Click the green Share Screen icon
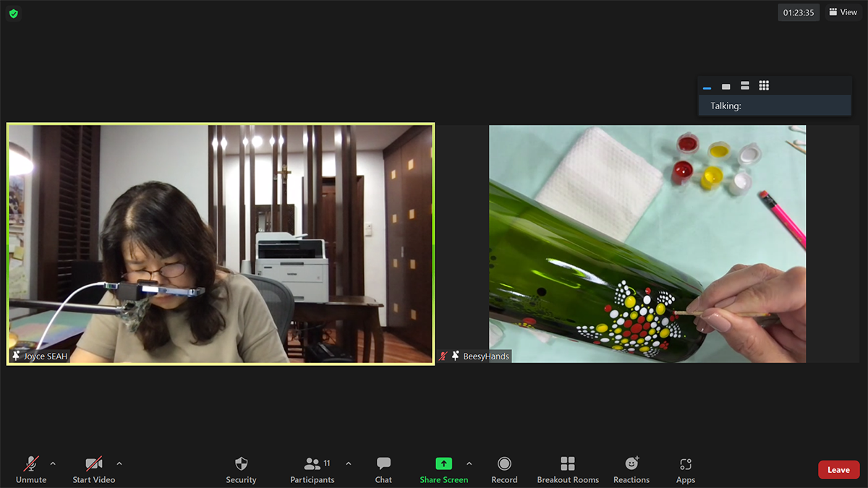The width and height of the screenshot is (868, 488). [443, 464]
